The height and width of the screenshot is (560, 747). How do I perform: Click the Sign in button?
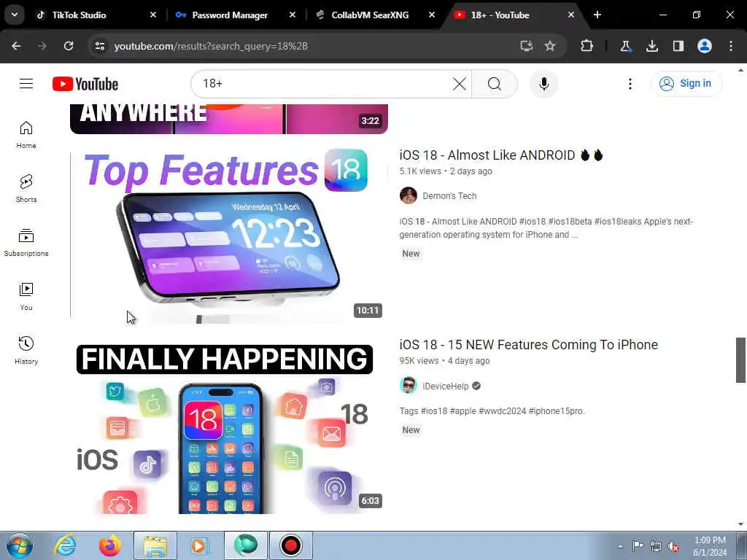tap(686, 84)
